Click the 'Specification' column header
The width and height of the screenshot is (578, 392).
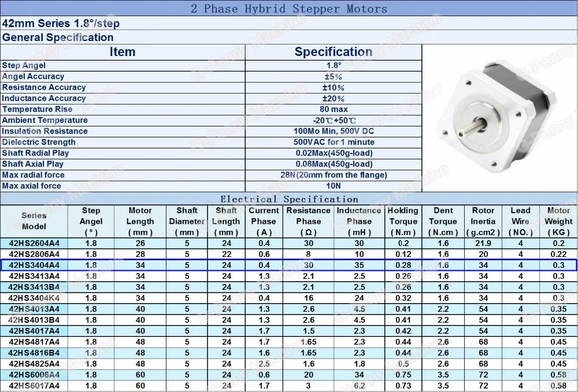(334, 52)
